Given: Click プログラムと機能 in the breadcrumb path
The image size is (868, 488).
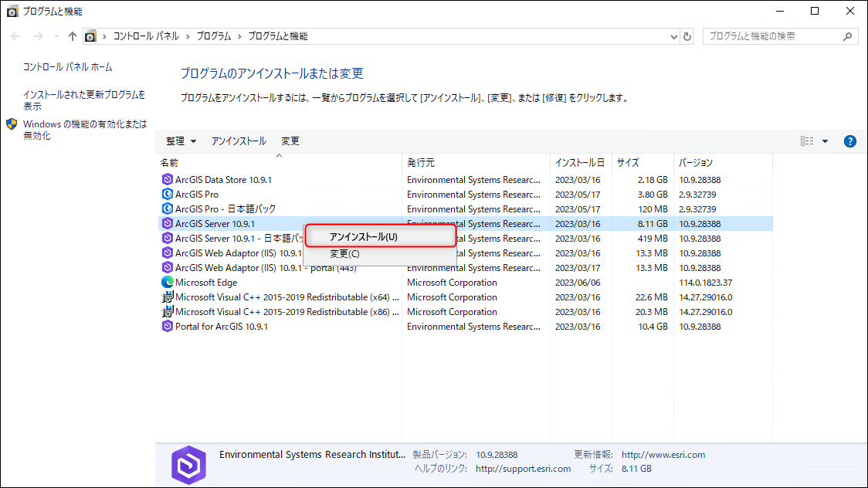Looking at the screenshot, I should (x=278, y=36).
